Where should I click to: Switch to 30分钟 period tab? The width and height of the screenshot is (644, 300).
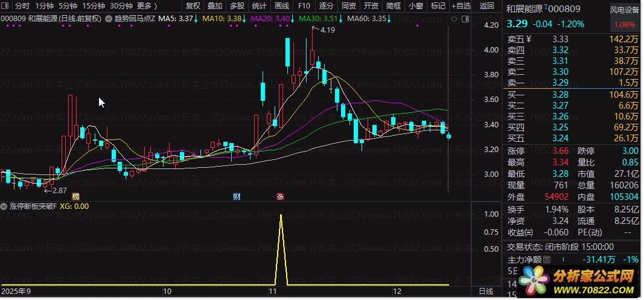[x=121, y=6]
